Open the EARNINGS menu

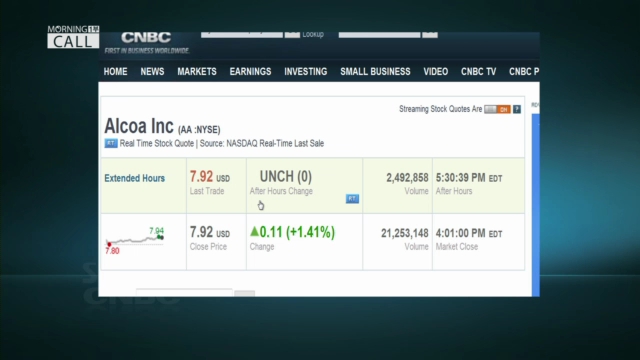pos(250,71)
